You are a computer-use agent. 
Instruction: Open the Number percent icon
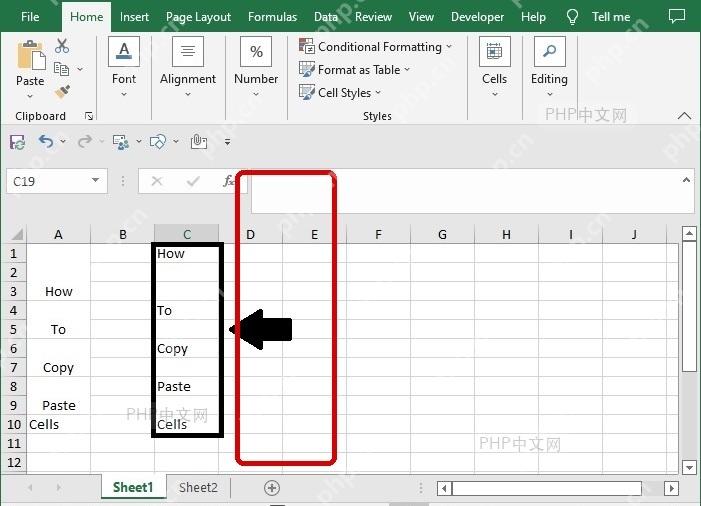tap(256, 51)
